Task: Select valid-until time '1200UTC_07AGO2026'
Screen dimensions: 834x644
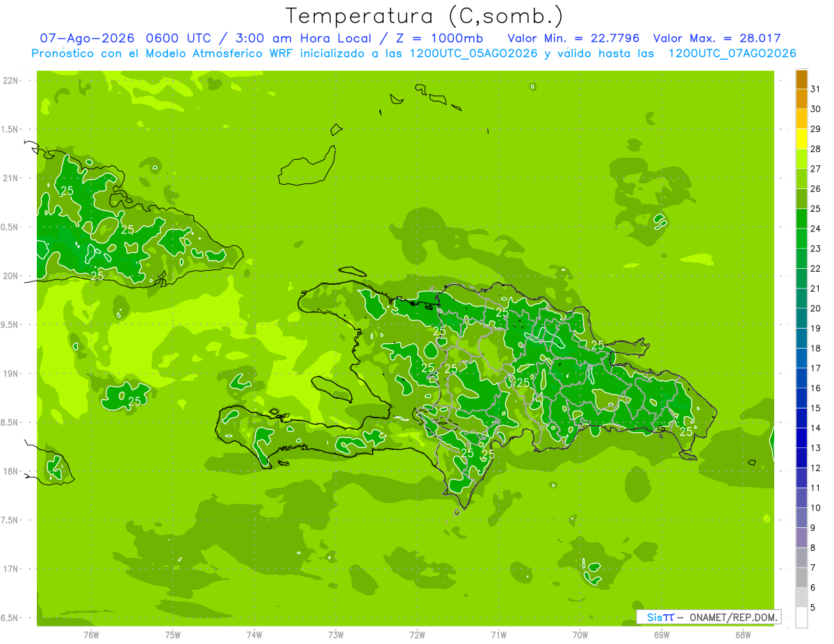Action: pyautogui.click(x=732, y=53)
